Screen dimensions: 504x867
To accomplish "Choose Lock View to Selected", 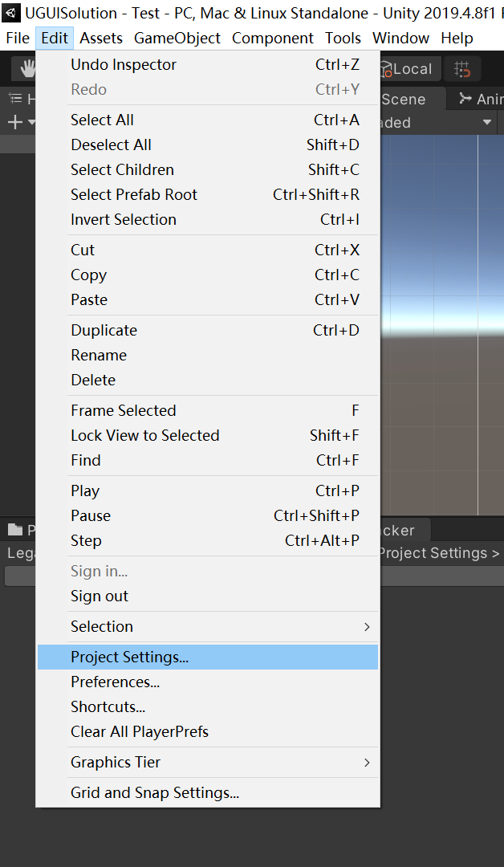I will (208, 435).
